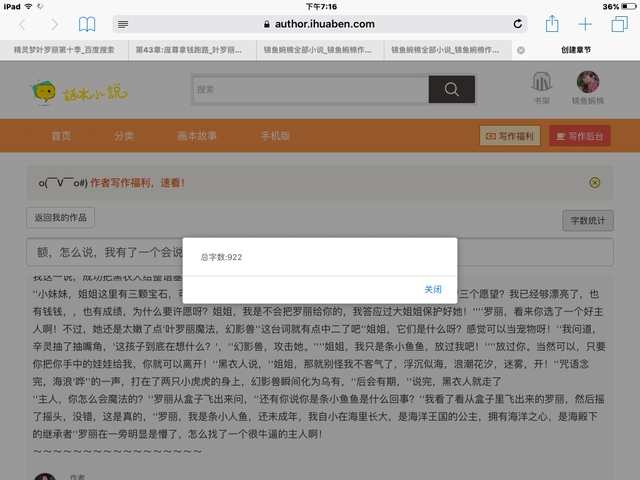Show all tabs overview icon
The height and width of the screenshot is (480, 640).
point(619,24)
